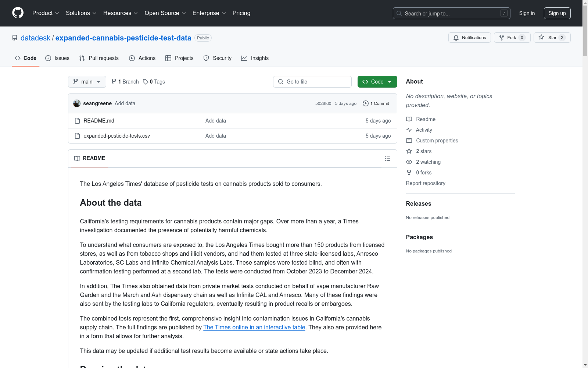The image size is (588, 368).
Task: Open the expanded-pesticide-tests.csv file
Action: (116, 136)
